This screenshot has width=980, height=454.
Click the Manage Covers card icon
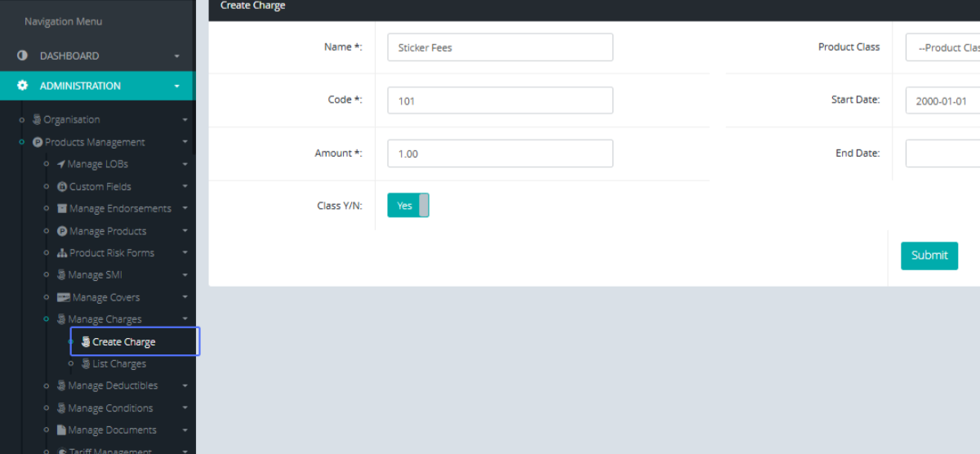pos(63,297)
